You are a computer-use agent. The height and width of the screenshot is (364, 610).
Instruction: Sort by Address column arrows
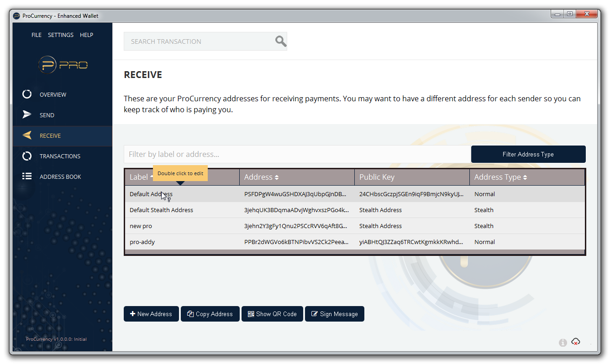pyautogui.click(x=277, y=177)
